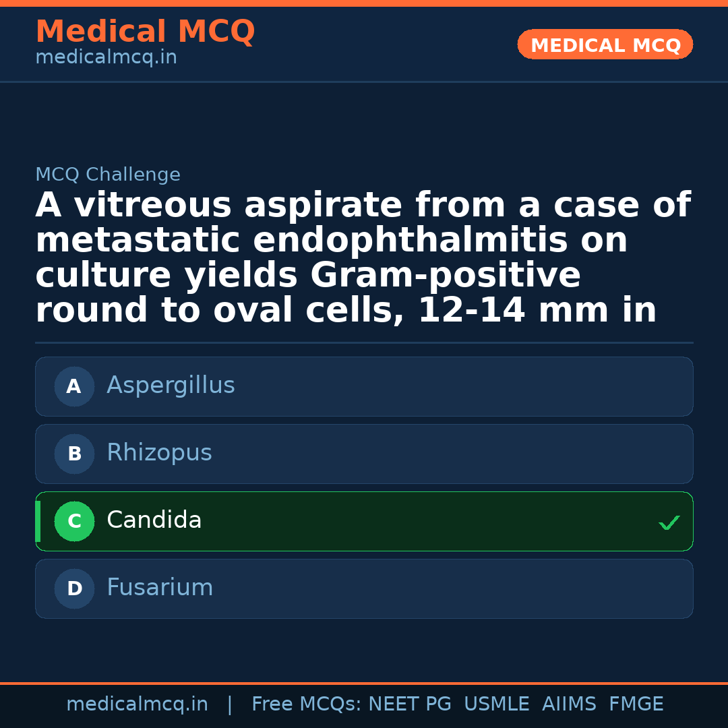This screenshot has height=728, width=728.
Task: Click the green letter C circle
Action: [74, 521]
